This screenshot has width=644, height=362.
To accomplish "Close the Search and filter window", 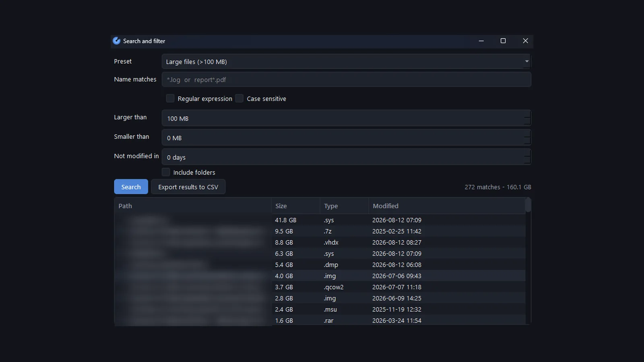I will tap(525, 41).
